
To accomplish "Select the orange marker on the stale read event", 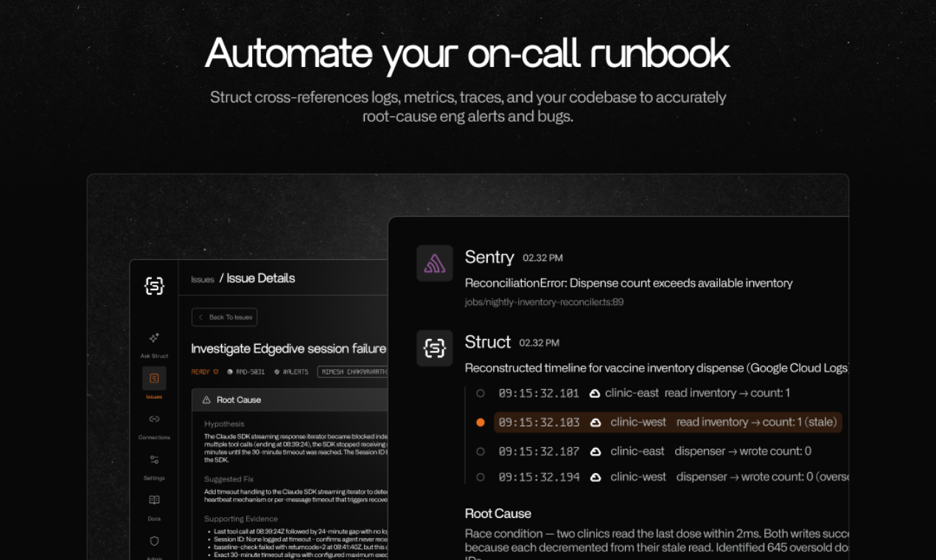I will coord(480,421).
